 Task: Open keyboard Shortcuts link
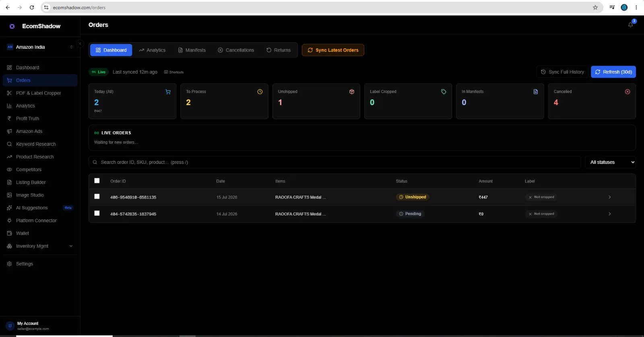click(174, 72)
